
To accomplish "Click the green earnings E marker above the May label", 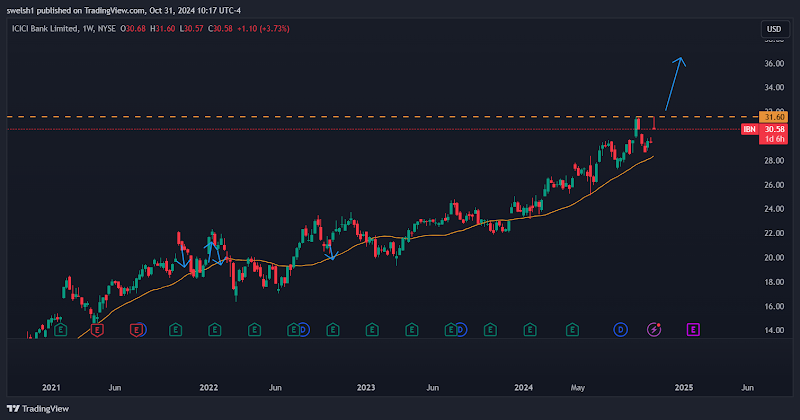I will [572, 330].
